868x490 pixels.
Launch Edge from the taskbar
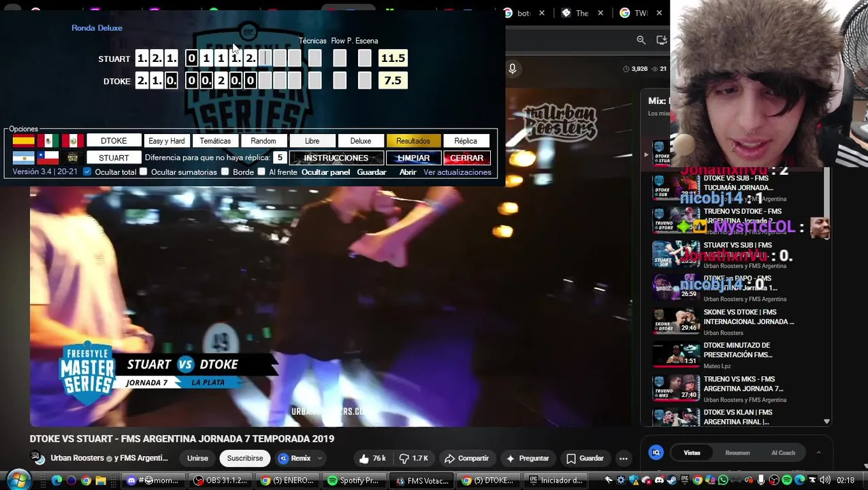pos(57,480)
